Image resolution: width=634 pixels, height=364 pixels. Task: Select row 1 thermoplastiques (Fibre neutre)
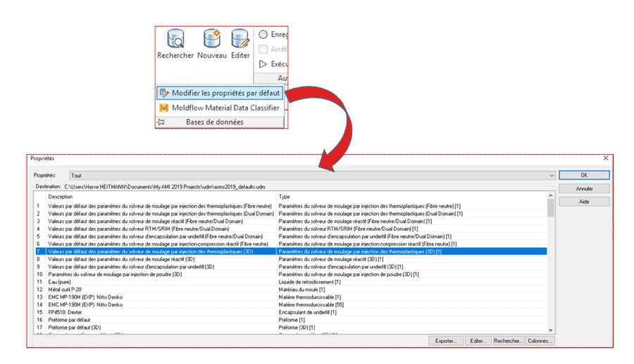click(x=291, y=206)
